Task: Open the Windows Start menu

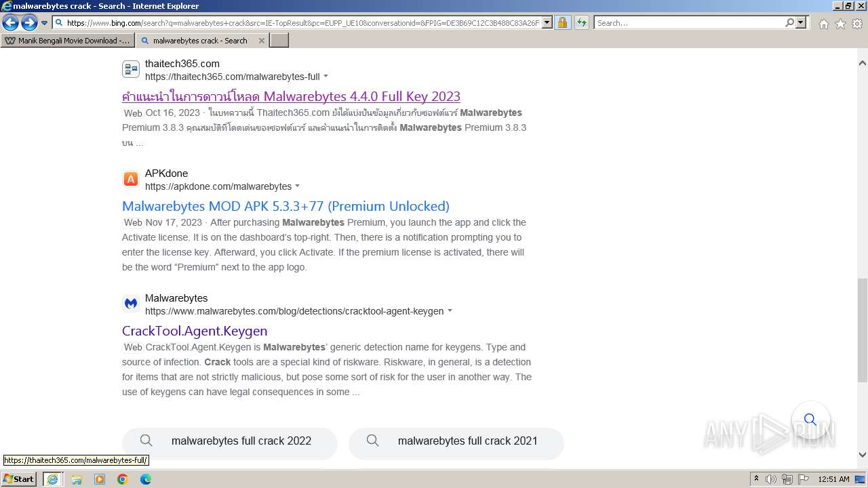Action: coord(19,479)
